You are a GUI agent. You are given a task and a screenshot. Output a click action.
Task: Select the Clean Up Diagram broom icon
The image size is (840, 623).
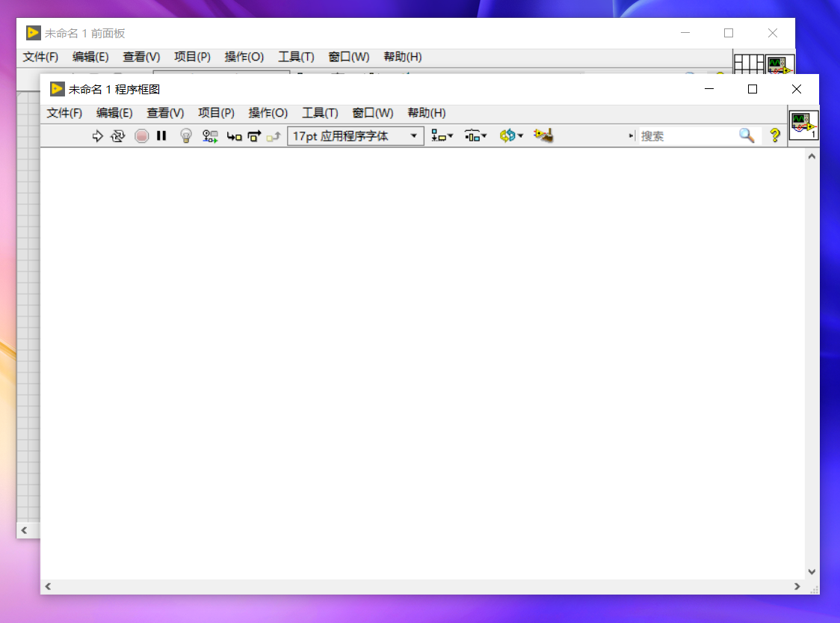[543, 136]
